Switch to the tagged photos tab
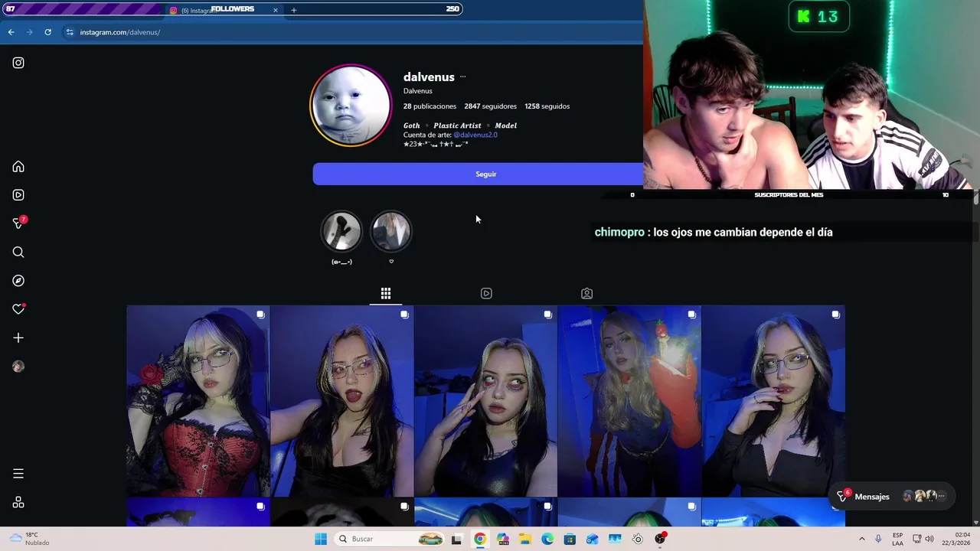Screen dimensions: 980x551 pyautogui.click(x=586, y=293)
